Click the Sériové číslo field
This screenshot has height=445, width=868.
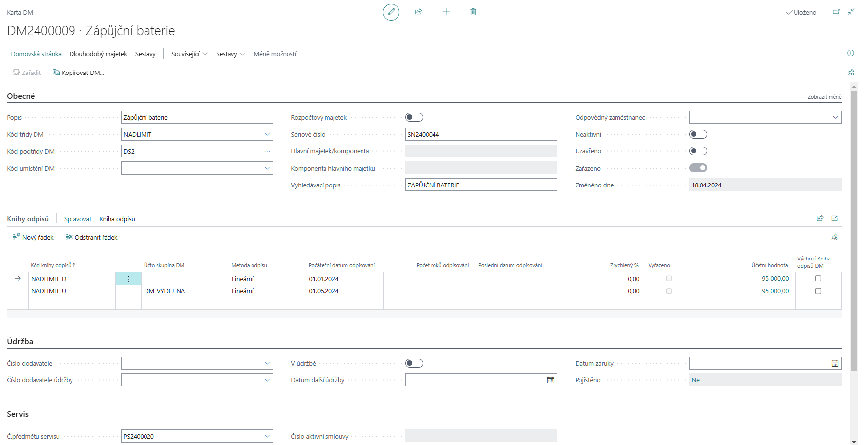481,134
